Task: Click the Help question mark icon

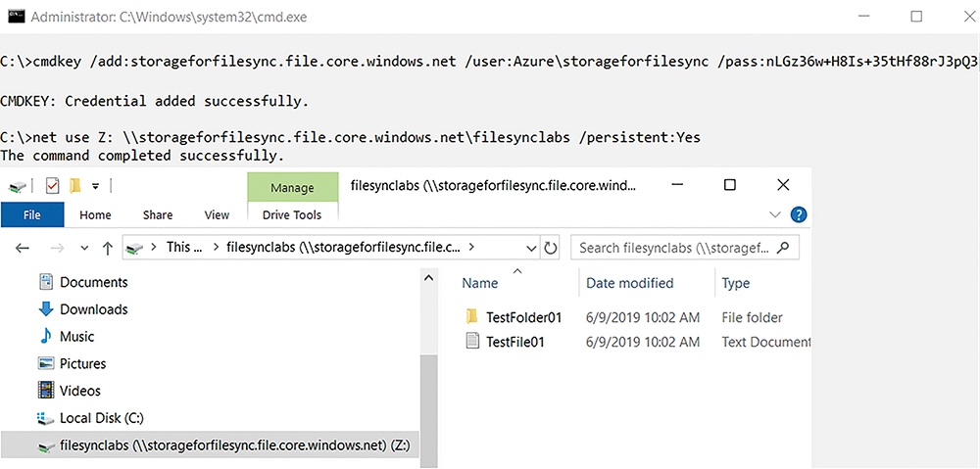Action: [x=798, y=215]
